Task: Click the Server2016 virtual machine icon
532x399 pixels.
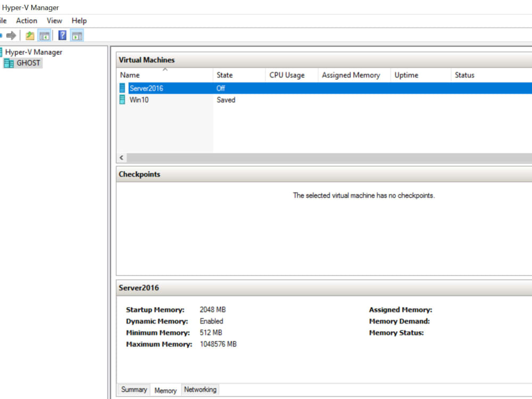Action: pos(122,88)
